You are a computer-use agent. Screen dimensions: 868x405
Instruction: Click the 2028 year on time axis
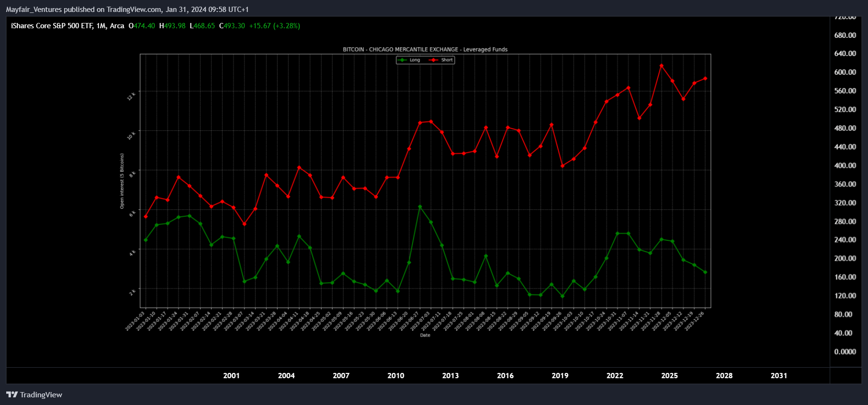tap(724, 375)
